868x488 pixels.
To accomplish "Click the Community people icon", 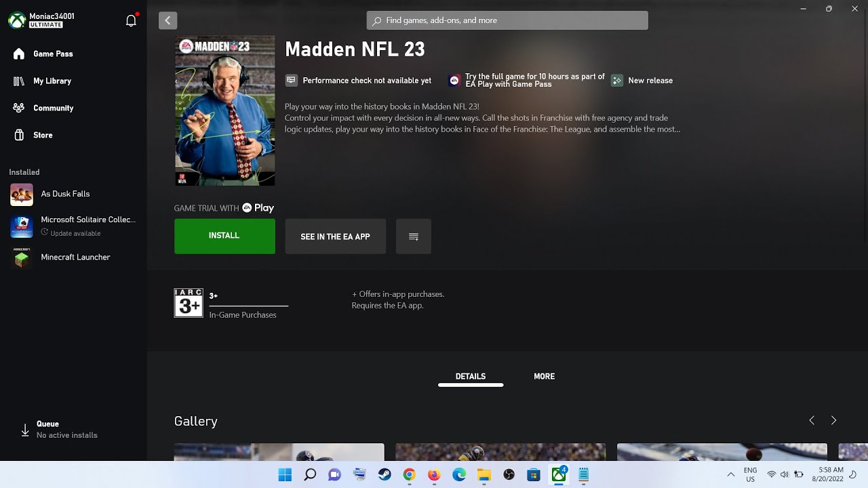I will 19,108.
